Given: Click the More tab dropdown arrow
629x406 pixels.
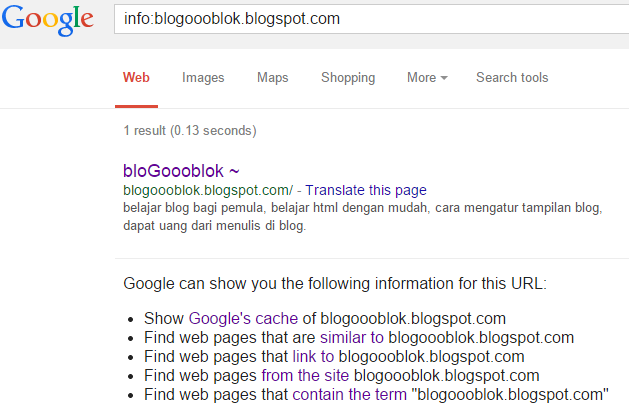Looking at the screenshot, I should point(444,79).
